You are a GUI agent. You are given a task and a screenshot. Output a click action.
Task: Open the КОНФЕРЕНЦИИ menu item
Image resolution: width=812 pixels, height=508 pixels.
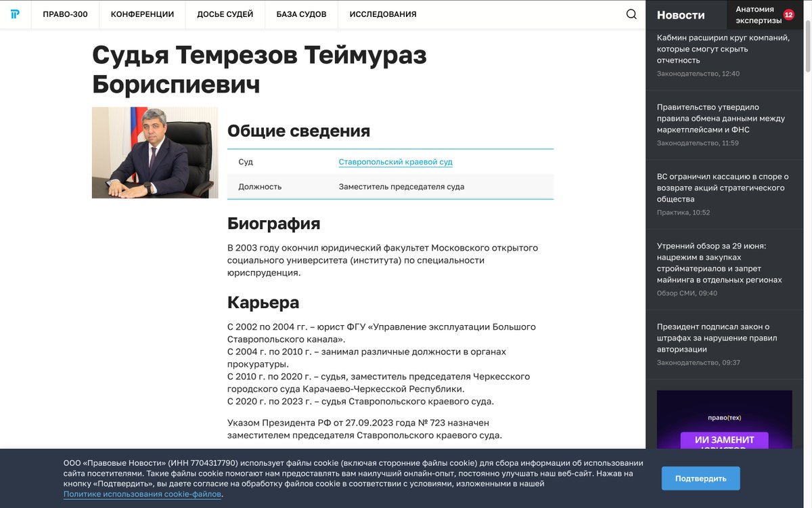(142, 14)
